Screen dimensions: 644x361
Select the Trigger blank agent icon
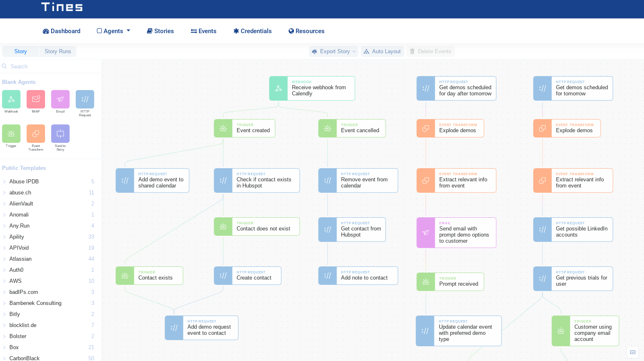pyautogui.click(x=11, y=133)
